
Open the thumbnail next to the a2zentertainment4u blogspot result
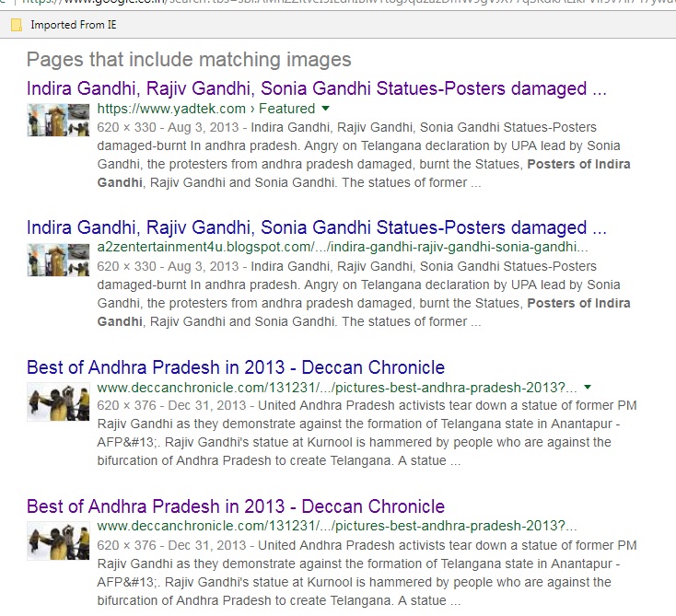58,260
